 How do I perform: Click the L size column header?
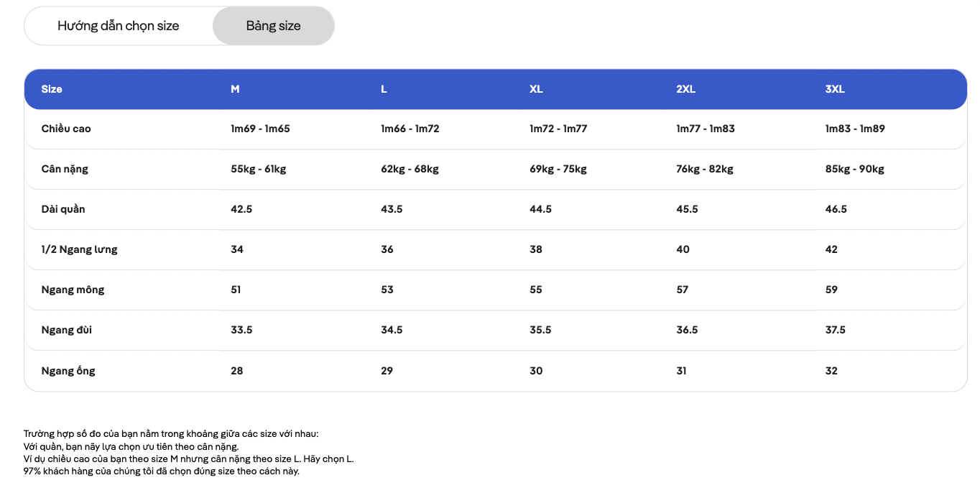pos(384,89)
